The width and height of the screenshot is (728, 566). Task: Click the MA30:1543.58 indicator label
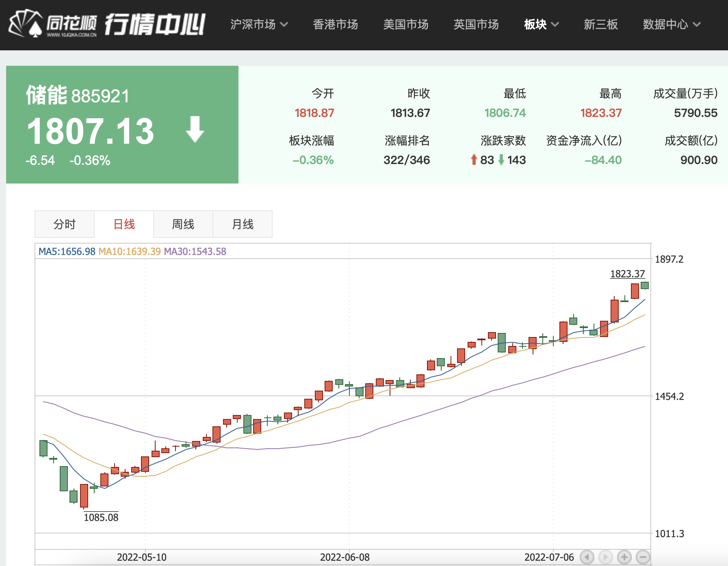tap(195, 251)
